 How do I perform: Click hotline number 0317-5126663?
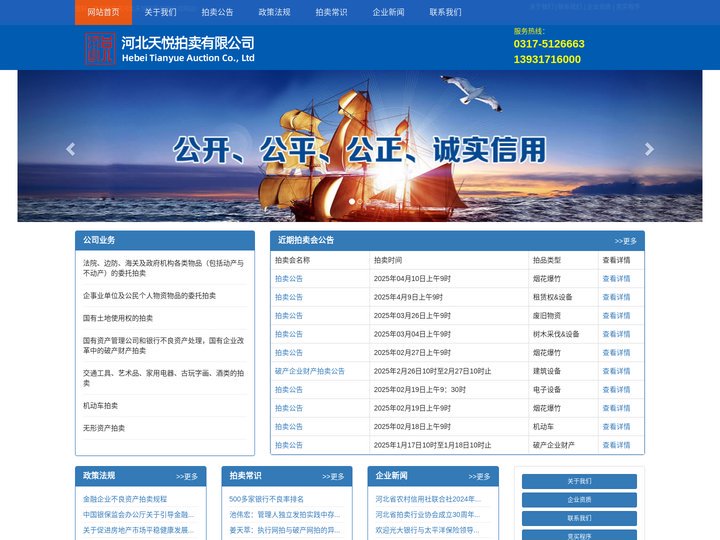coord(549,44)
